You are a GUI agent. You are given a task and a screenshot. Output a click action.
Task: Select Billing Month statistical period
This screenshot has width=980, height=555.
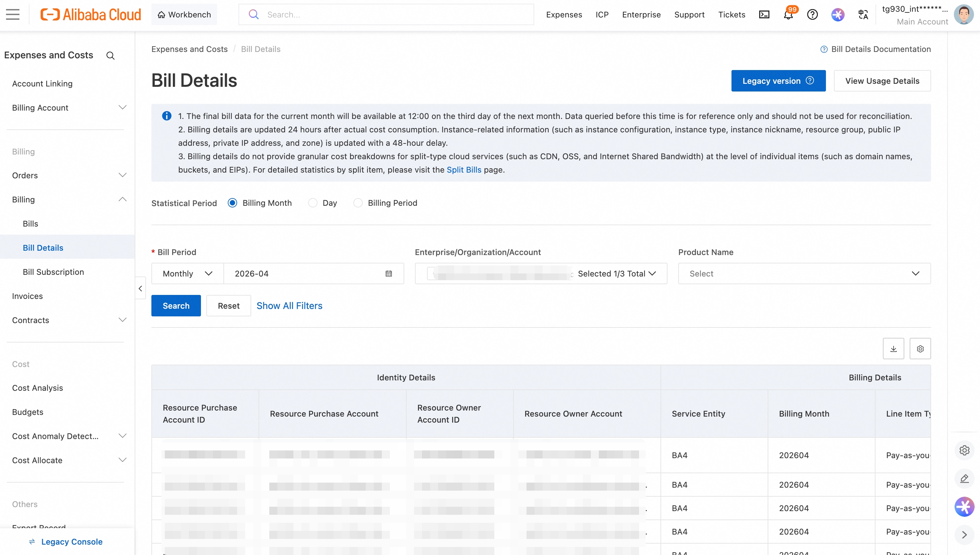(232, 203)
